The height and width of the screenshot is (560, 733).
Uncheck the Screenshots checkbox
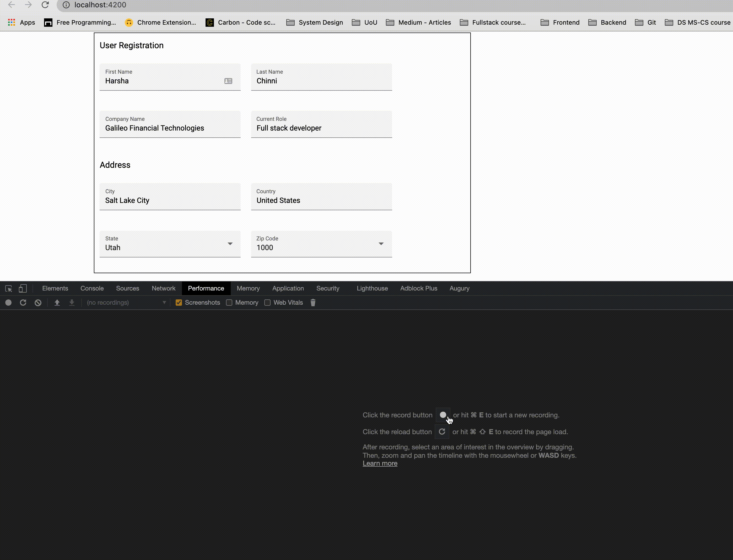(x=179, y=303)
